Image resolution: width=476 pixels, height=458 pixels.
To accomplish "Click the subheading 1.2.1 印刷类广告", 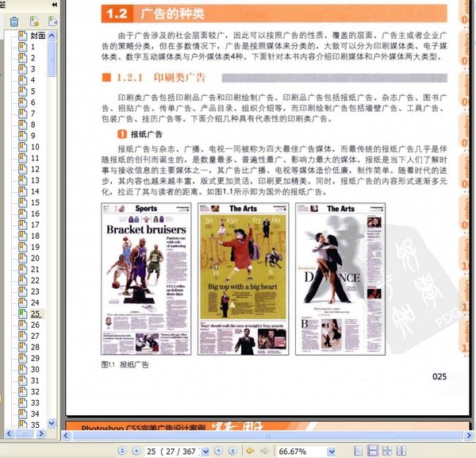I will point(161,78).
